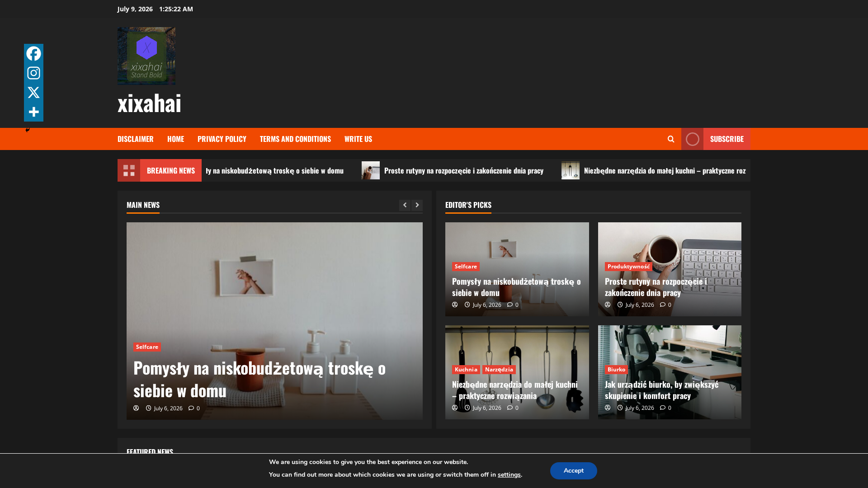
Task: Share the page via the Facebook icon
Action: 33,54
